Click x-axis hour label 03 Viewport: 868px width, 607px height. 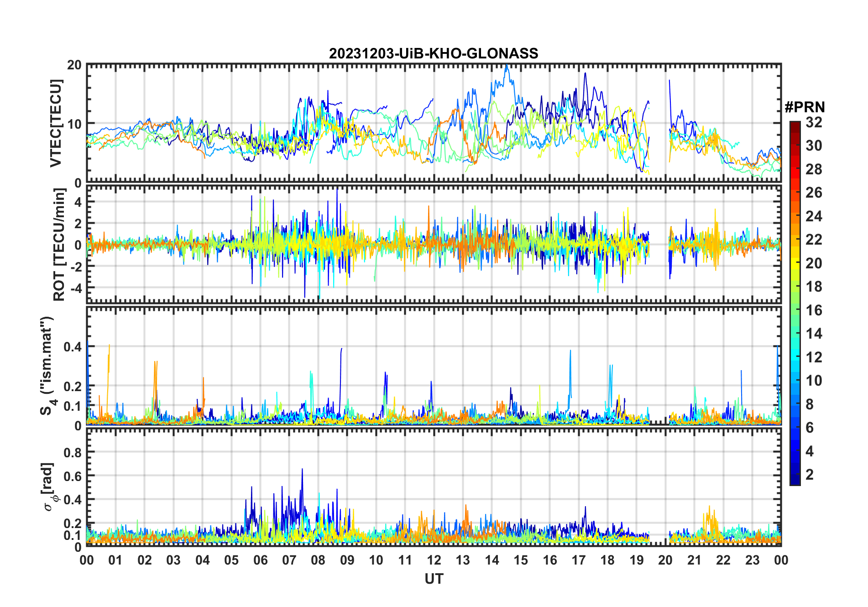coord(173,560)
